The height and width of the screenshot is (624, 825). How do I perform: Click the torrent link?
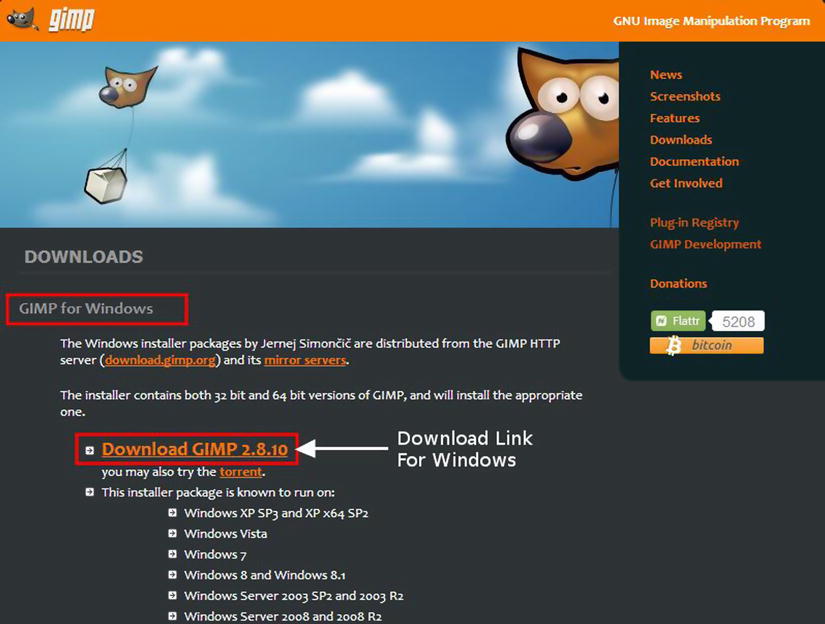pyautogui.click(x=240, y=472)
